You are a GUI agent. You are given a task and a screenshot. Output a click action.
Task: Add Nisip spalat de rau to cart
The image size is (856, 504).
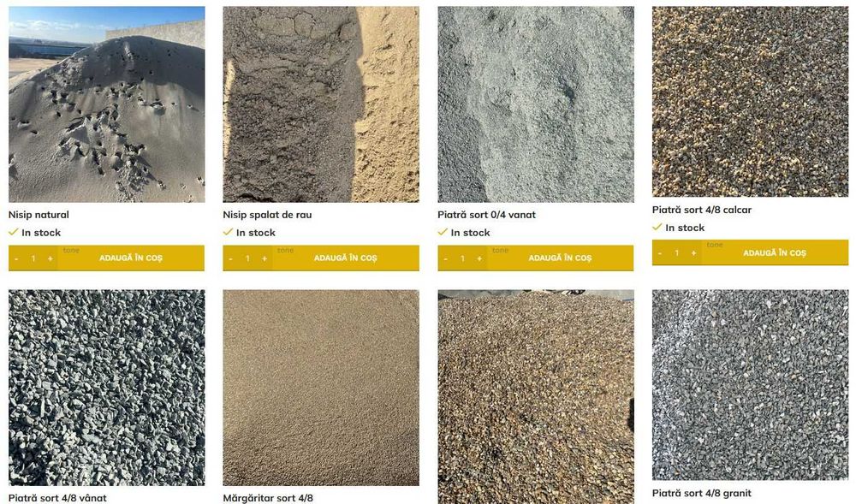coord(346,258)
